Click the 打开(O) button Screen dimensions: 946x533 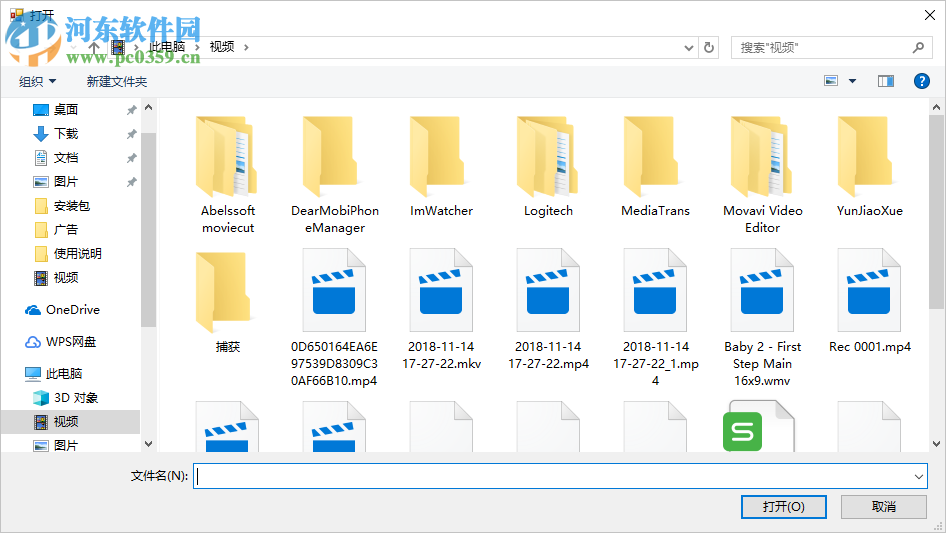point(783,506)
